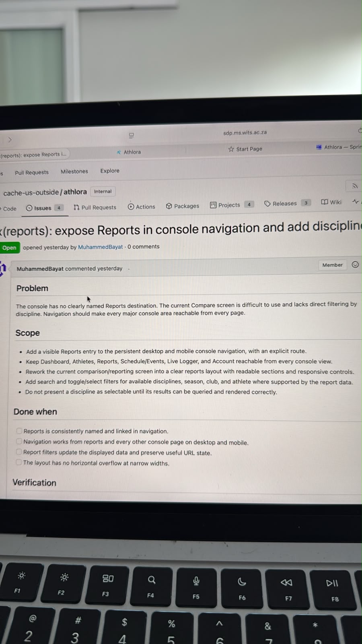Tick 'Report filters update' checkbox
This screenshot has width=362, height=644.
pyautogui.click(x=19, y=452)
